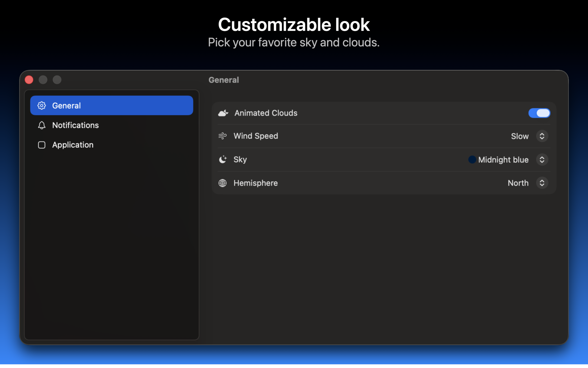Click the bell icon for Notifications
The image size is (588, 368).
tap(42, 125)
